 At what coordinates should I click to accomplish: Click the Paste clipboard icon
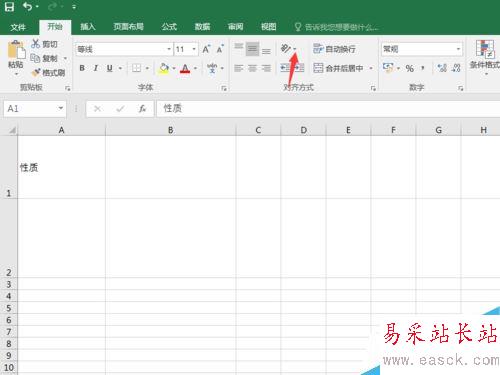(x=16, y=51)
